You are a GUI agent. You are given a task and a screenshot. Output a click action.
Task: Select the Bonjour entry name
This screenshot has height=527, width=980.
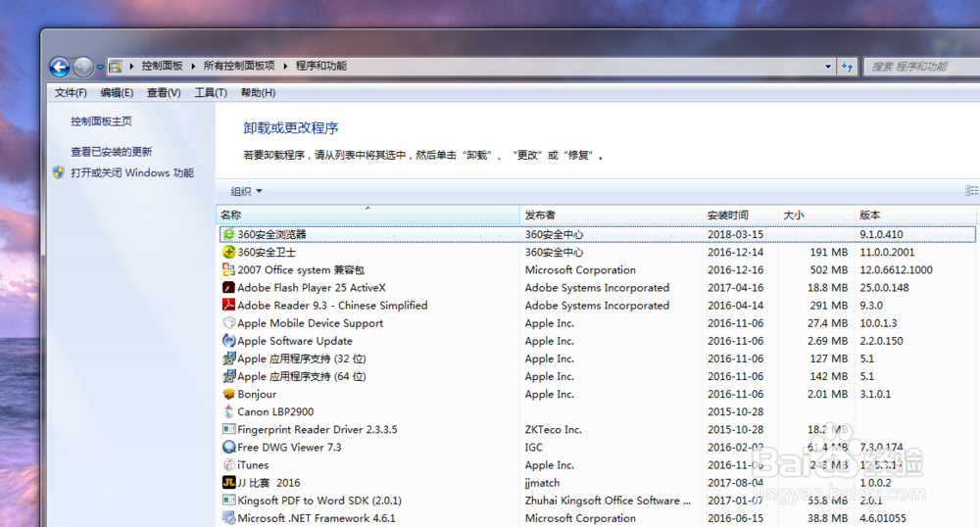click(257, 394)
